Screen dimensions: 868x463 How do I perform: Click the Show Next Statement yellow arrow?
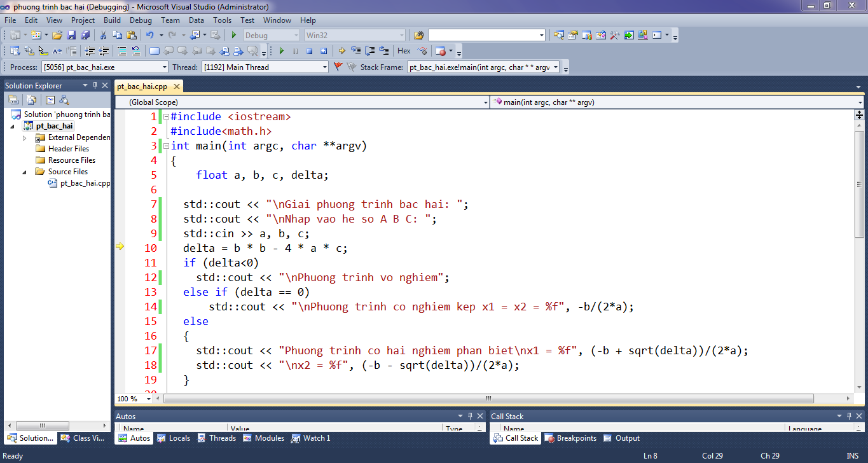(341, 51)
